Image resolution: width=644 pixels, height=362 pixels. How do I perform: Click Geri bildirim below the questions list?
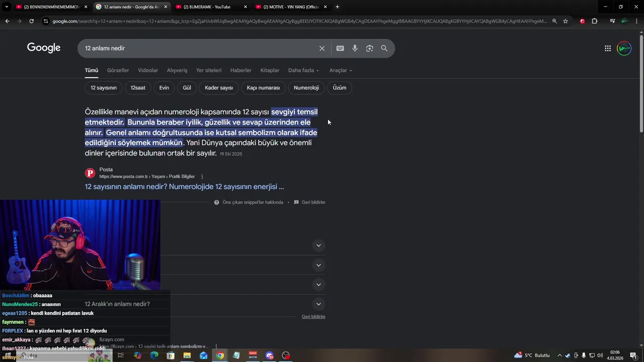click(x=313, y=317)
